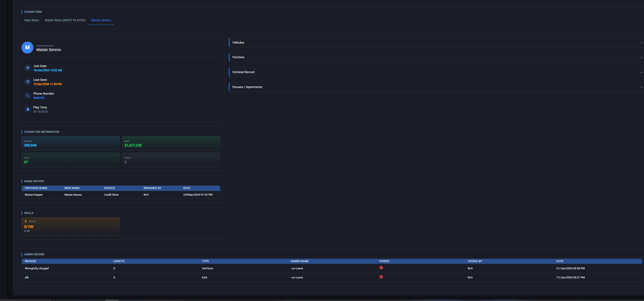Click the 17/Jan/2026 08:27 PM date
Screen dimensions: 644x301
pyautogui.click(x=570, y=278)
